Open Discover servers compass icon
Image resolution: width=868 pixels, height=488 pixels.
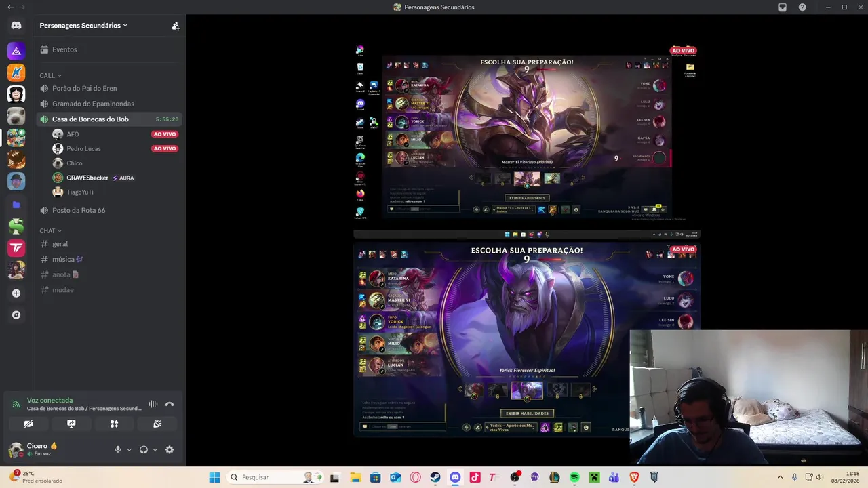[16, 315]
